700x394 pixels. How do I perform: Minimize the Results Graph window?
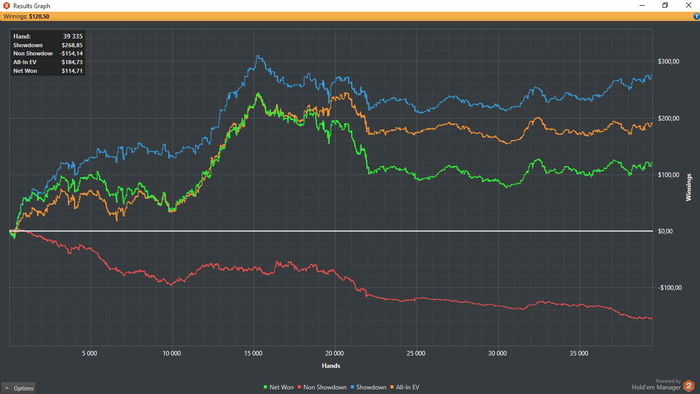pyautogui.click(x=642, y=5)
